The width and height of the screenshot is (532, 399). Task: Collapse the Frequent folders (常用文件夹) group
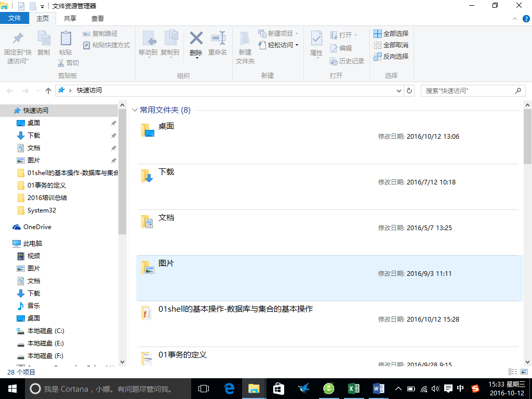tap(135, 110)
